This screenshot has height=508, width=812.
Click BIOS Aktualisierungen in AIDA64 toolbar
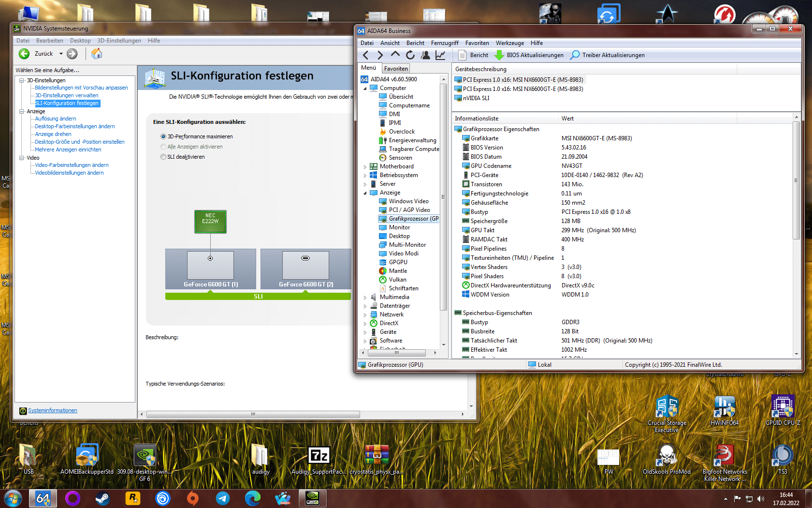(529, 55)
